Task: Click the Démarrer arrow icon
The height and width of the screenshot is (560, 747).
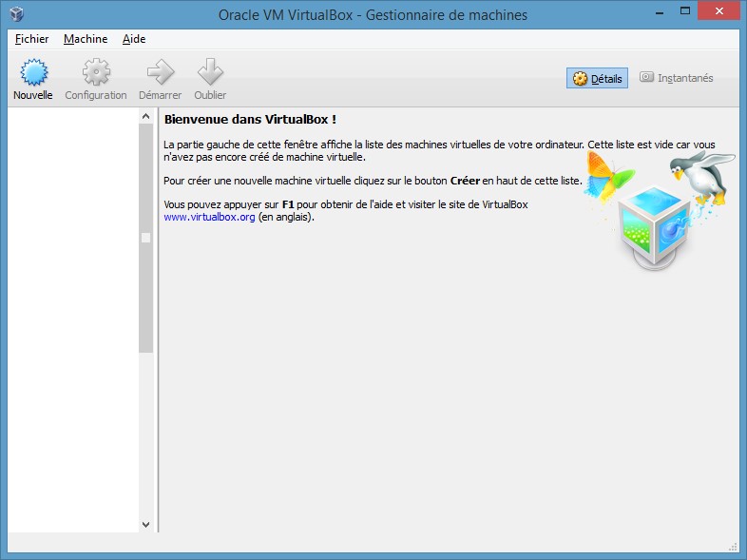Action: tap(161, 72)
